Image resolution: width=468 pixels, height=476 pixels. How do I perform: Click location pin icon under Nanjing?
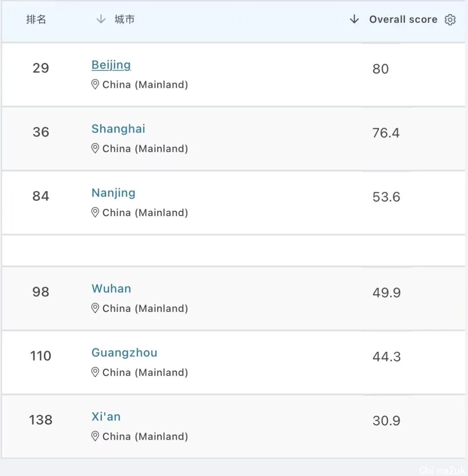pyautogui.click(x=95, y=213)
